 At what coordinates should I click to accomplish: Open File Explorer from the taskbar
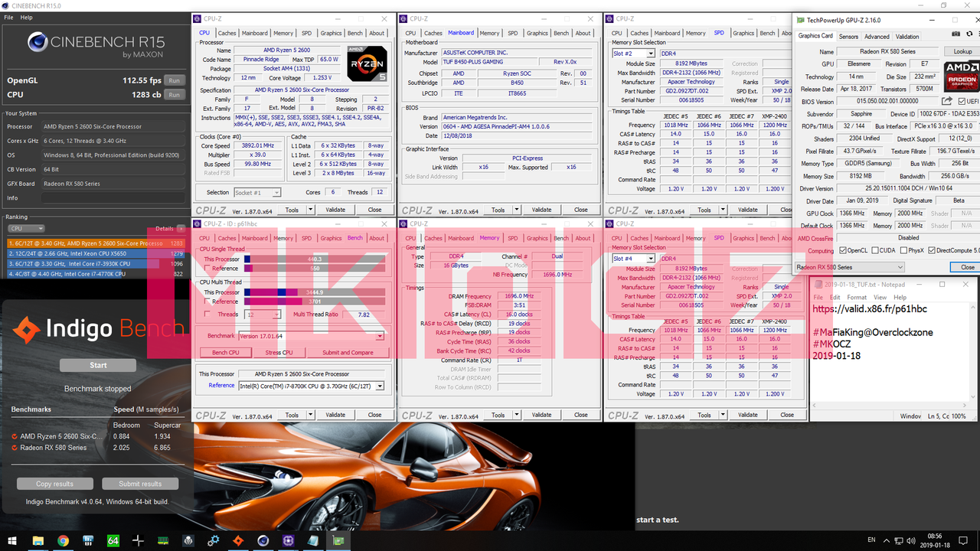coord(38,540)
